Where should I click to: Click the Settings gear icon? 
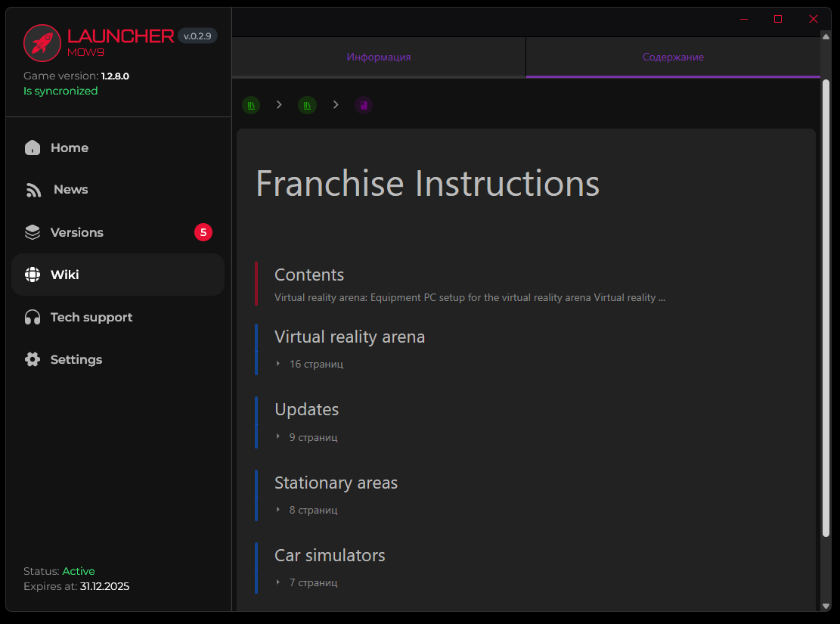pyautogui.click(x=33, y=359)
